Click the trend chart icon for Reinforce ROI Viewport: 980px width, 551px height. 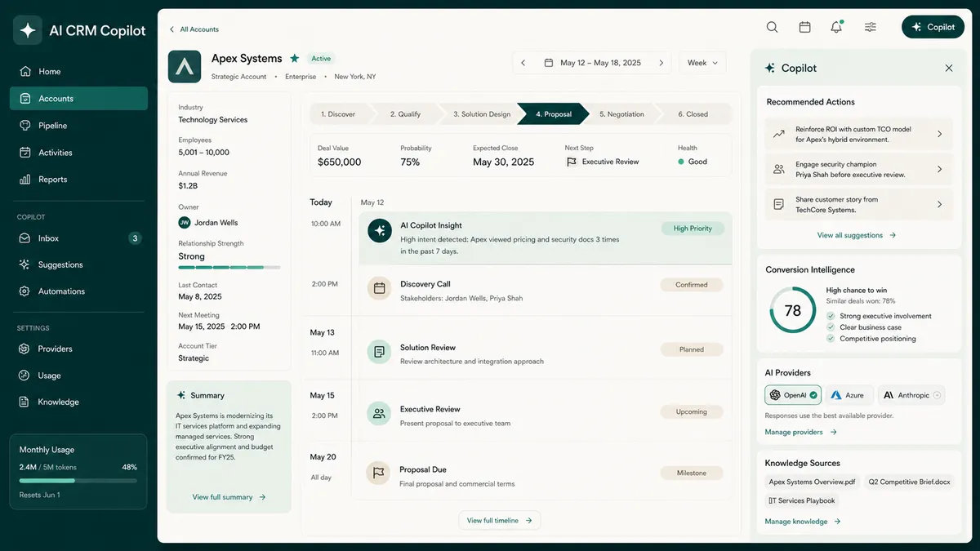[779, 134]
